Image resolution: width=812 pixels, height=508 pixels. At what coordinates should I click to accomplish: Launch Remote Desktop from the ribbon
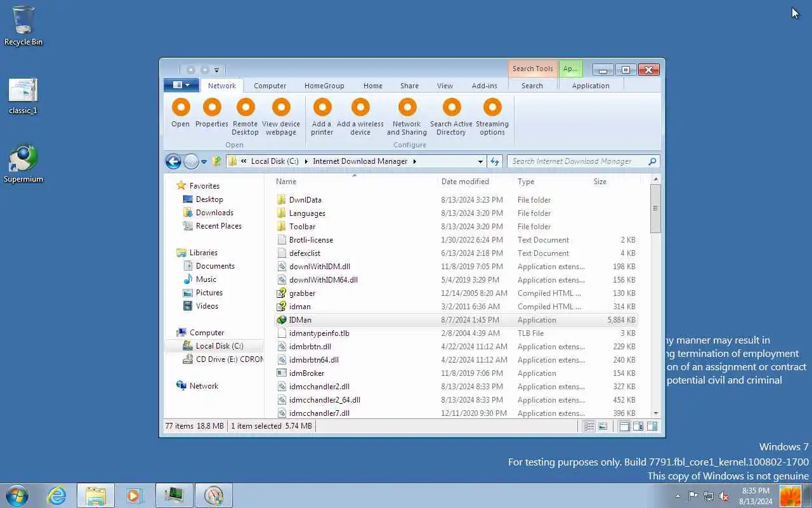click(x=245, y=116)
